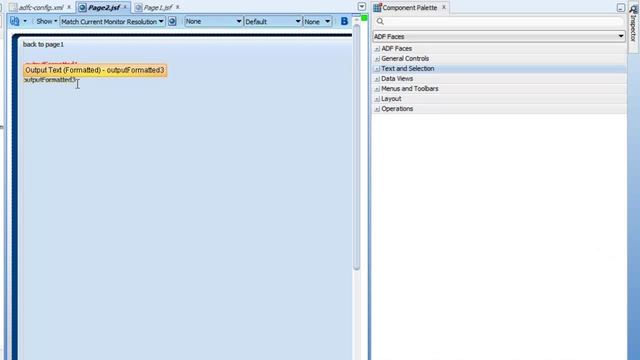Viewport: 640px width, 360px height.
Task: Click the back to page1 link
Action: click(43, 44)
